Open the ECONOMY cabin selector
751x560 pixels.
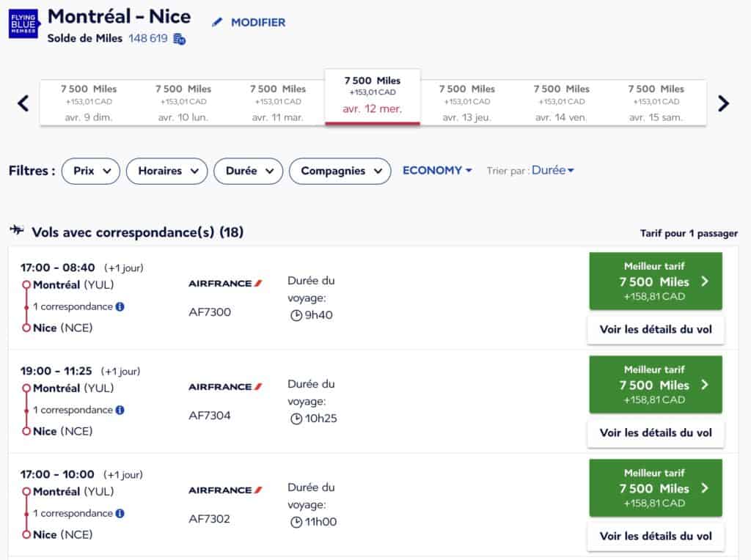click(x=437, y=170)
